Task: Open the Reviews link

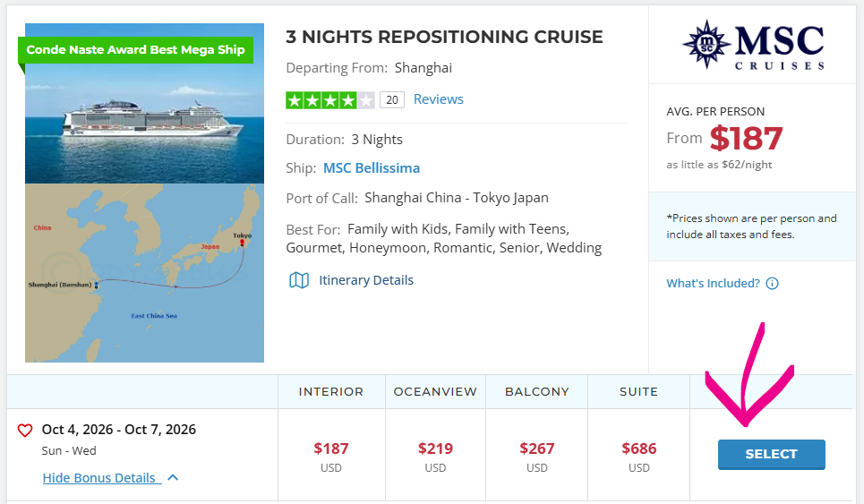Action: 438,99
